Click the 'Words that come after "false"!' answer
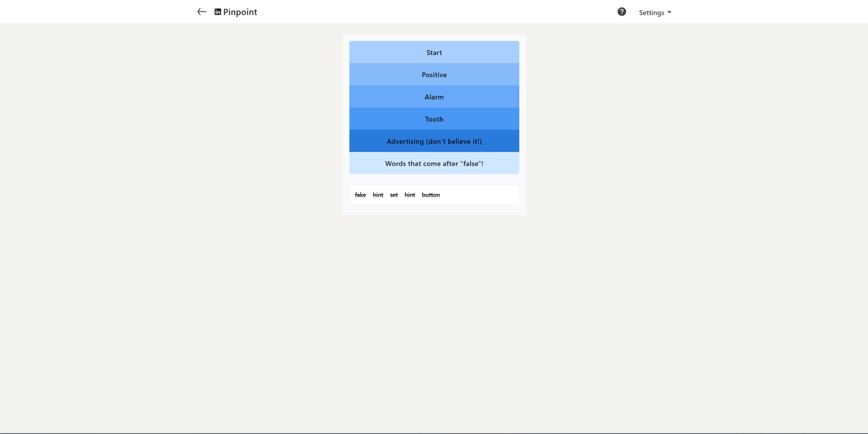The image size is (868, 434). pos(434,164)
